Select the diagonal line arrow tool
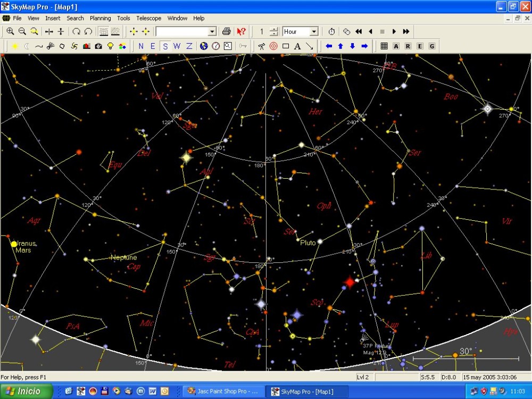Viewport: 532px width, 399px height. point(310,46)
